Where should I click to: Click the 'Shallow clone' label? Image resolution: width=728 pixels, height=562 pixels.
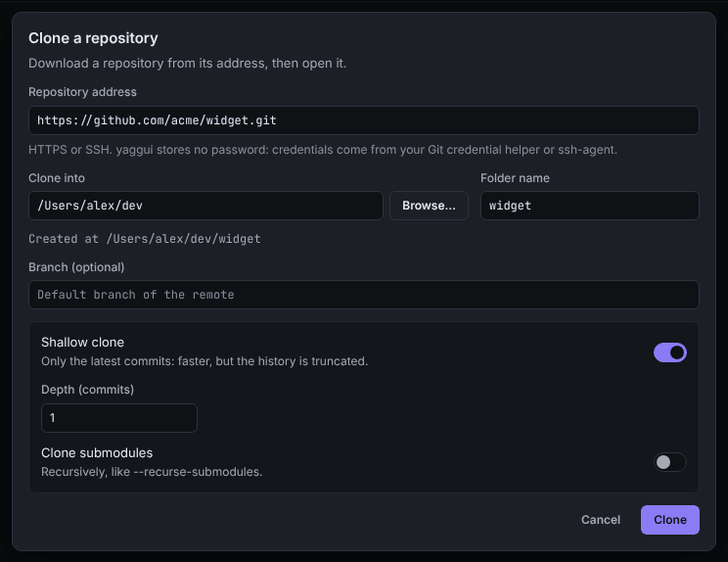82,343
